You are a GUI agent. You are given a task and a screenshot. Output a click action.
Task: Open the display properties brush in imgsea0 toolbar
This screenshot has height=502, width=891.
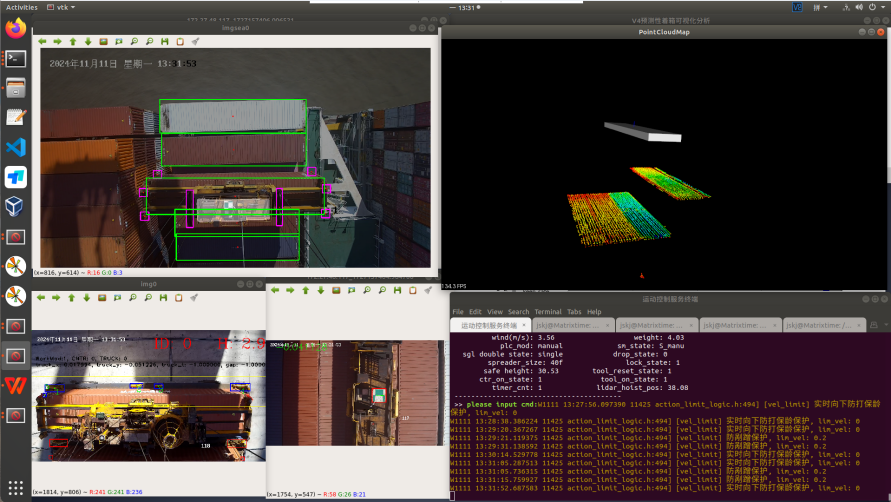point(195,42)
